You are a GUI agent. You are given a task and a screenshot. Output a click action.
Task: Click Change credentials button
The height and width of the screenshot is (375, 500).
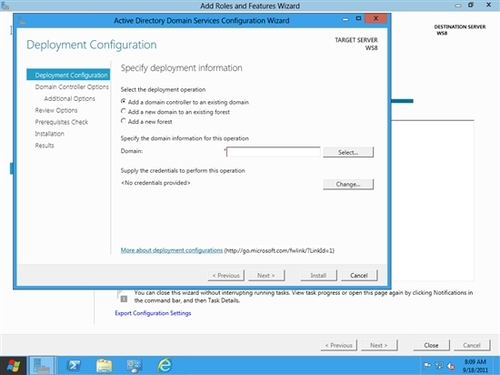(x=348, y=184)
